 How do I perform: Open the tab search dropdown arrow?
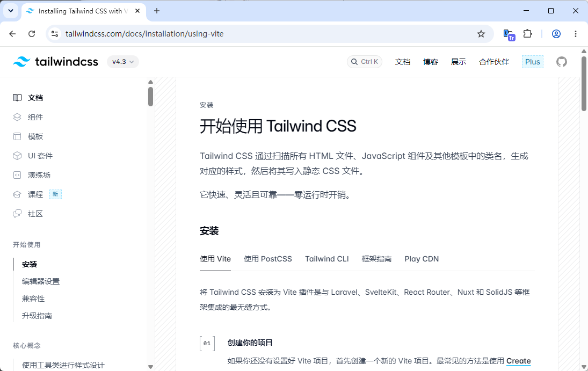tap(11, 11)
